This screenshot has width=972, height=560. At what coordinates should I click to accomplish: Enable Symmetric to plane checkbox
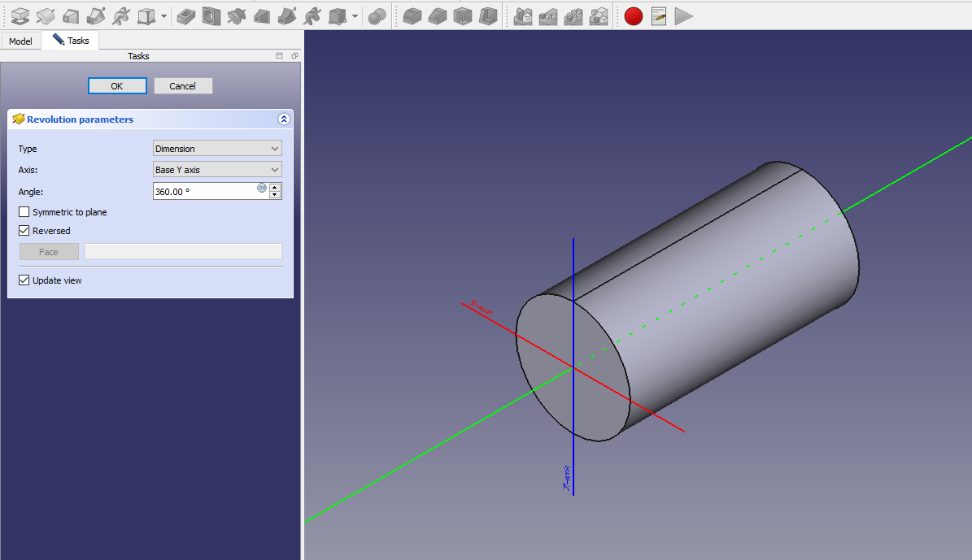point(24,212)
